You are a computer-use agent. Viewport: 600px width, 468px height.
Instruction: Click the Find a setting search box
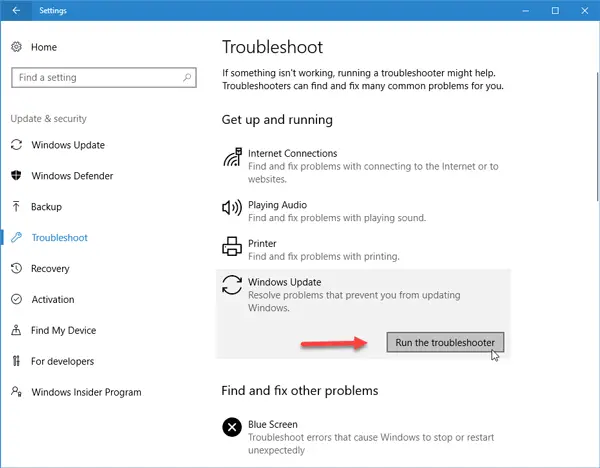tap(104, 78)
